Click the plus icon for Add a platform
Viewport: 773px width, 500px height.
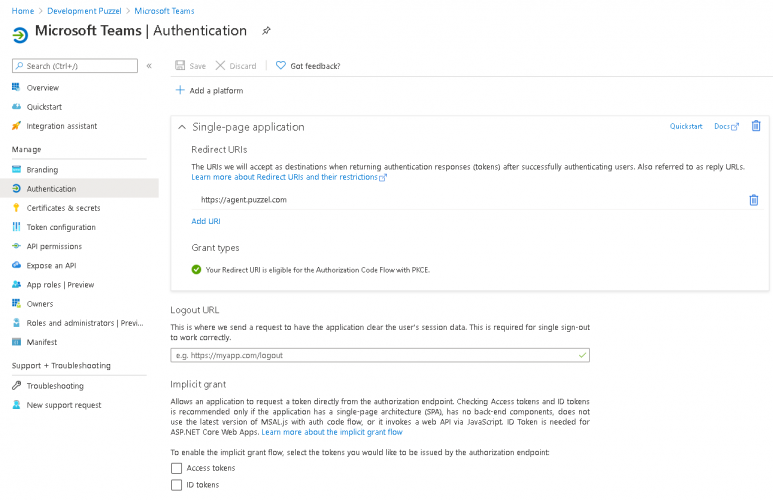click(x=180, y=90)
